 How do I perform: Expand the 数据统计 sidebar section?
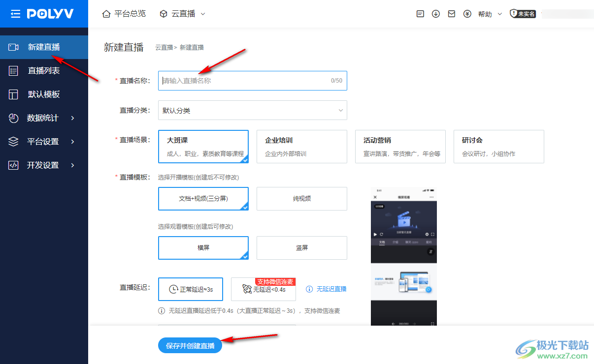point(44,118)
